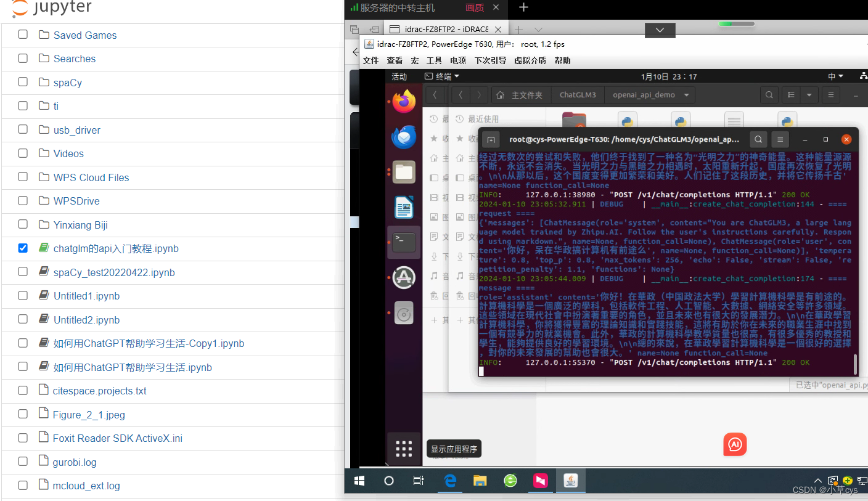Click the red 画质 quality button
This screenshot has height=501, width=868.
[x=475, y=7]
